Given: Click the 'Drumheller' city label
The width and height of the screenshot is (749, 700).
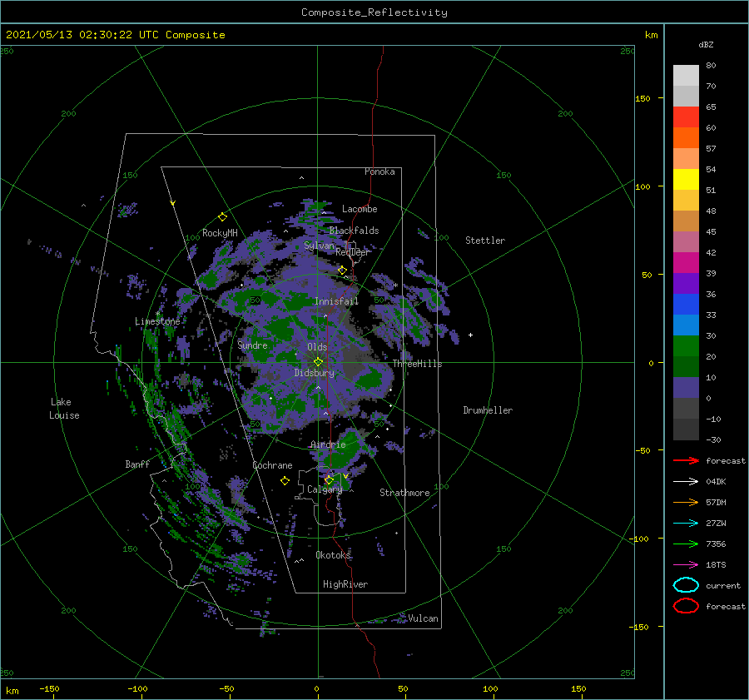Looking at the screenshot, I should [x=488, y=410].
